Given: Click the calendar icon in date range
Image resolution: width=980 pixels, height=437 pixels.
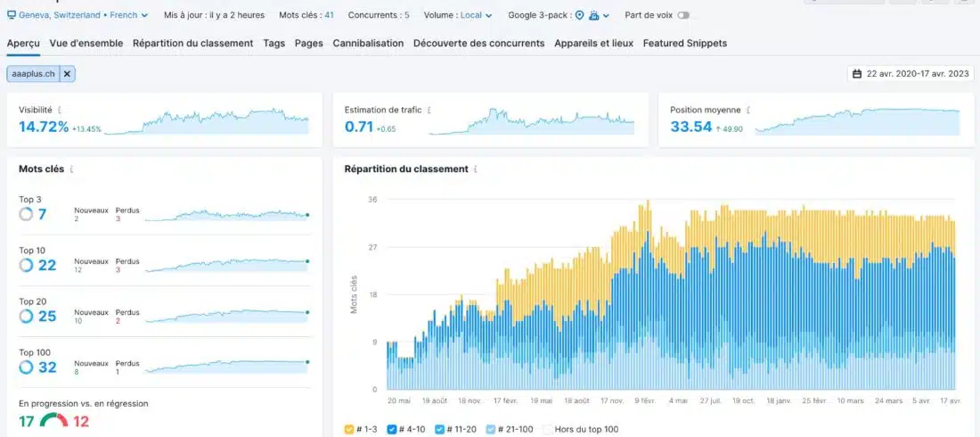Looking at the screenshot, I should (x=857, y=74).
